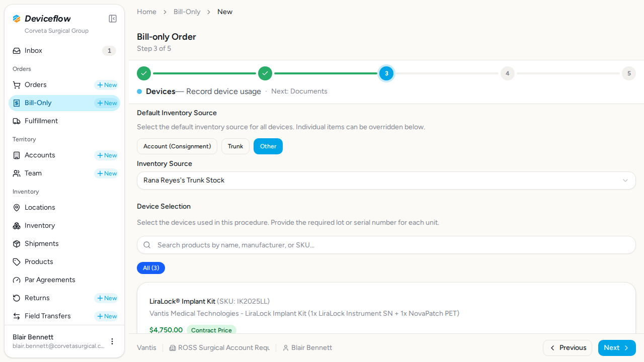Image resolution: width=644 pixels, height=362 pixels.
Task: Click the Shipments package icon
Action: (17, 244)
